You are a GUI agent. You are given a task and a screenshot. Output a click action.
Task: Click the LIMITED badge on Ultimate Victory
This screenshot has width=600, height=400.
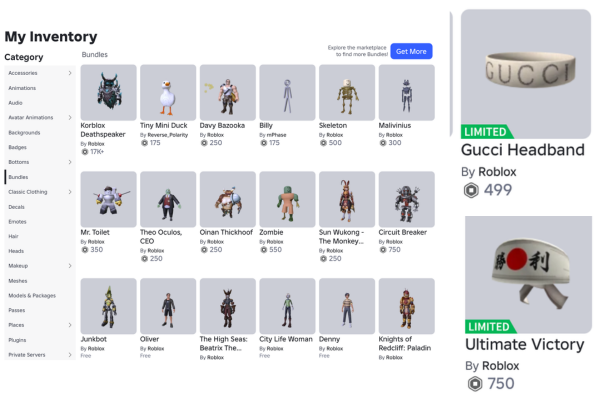(490, 327)
